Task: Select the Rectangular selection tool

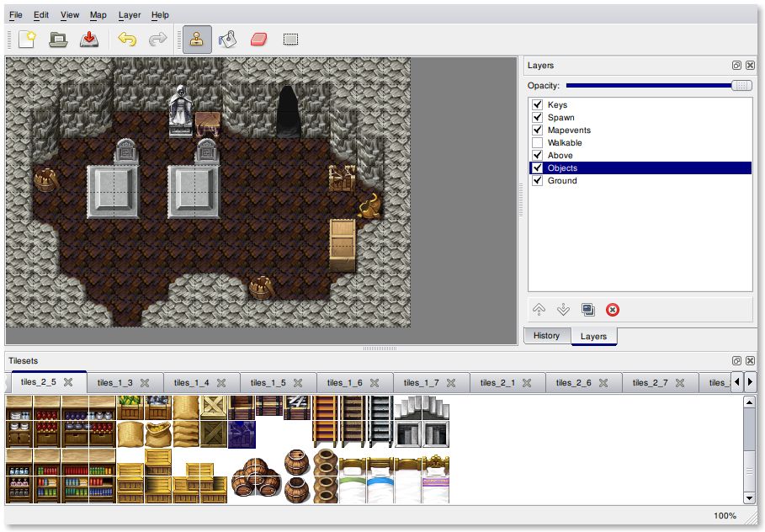Action: coord(290,40)
